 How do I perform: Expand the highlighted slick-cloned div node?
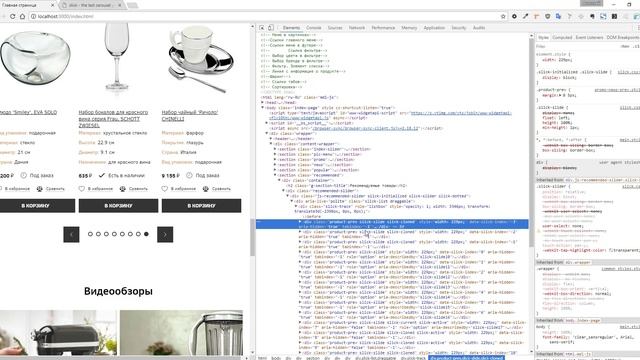click(x=300, y=222)
